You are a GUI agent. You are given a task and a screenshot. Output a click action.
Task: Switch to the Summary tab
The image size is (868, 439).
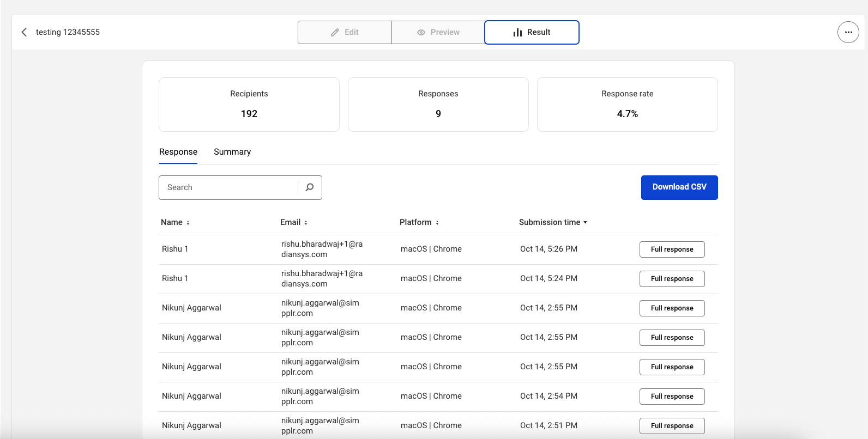[232, 152]
